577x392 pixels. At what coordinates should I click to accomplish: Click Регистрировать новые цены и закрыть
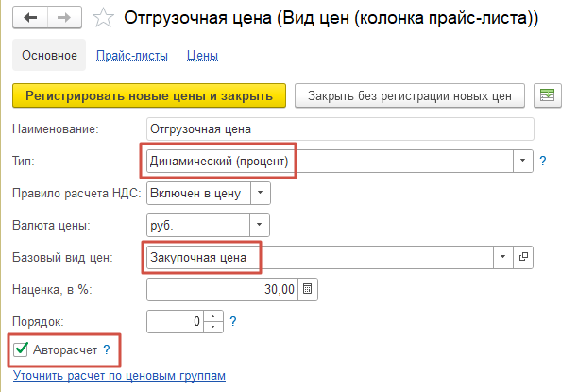(149, 95)
